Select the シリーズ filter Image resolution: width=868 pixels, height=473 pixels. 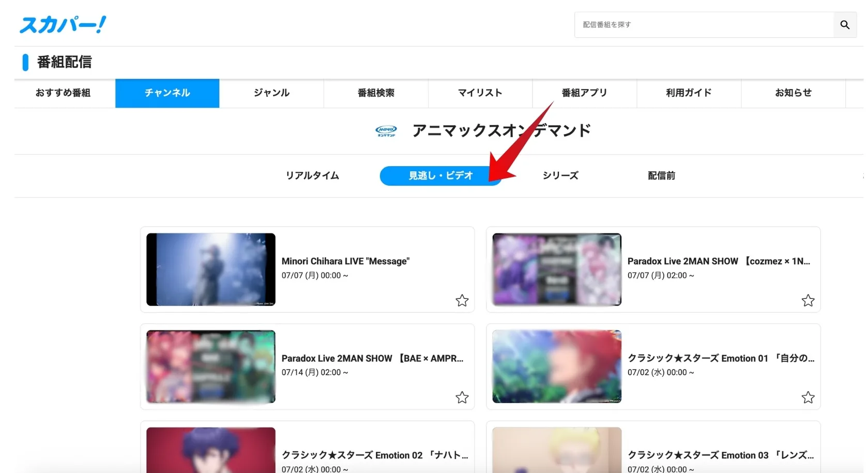(x=560, y=176)
